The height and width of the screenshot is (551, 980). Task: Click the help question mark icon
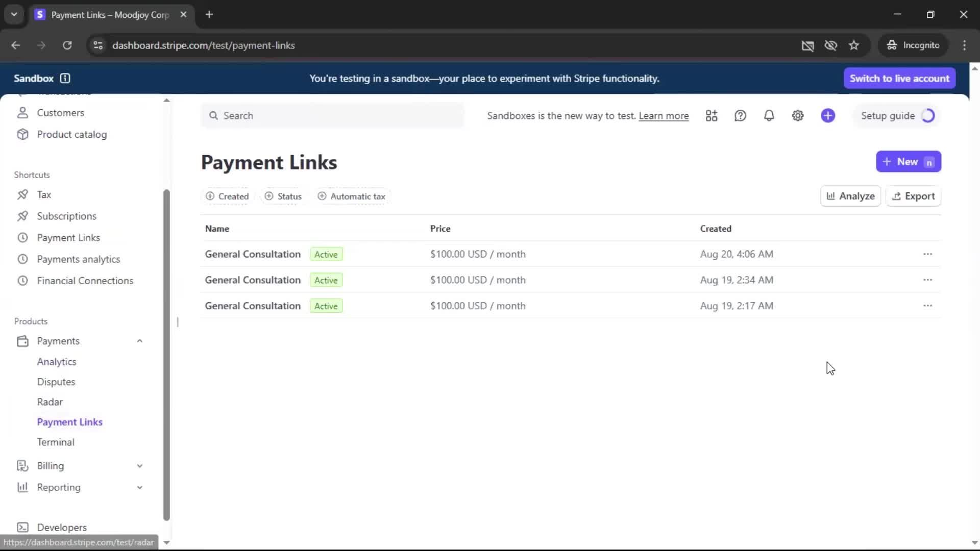740,116
